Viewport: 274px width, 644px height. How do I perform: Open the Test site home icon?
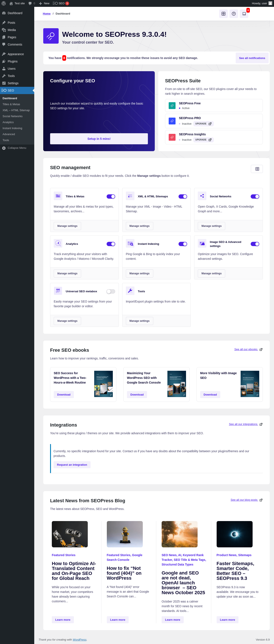click(x=11, y=3)
